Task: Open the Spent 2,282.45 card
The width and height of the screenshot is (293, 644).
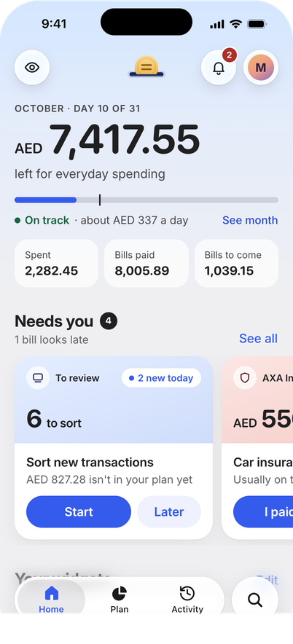Action: point(57,263)
